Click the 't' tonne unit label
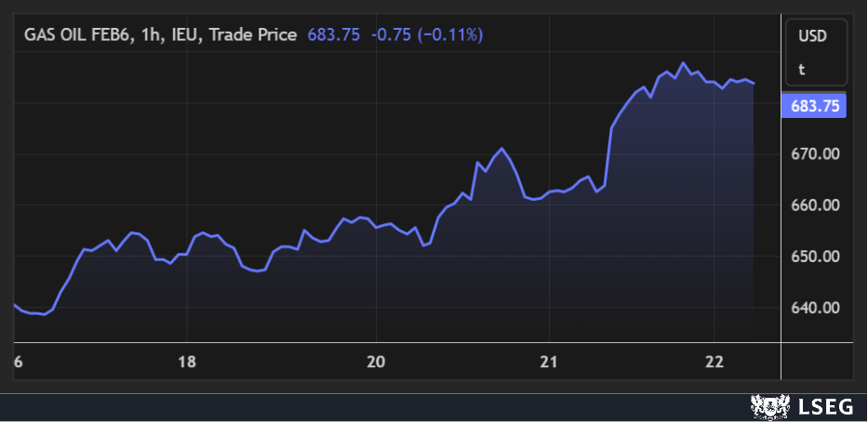 click(x=801, y=69)
